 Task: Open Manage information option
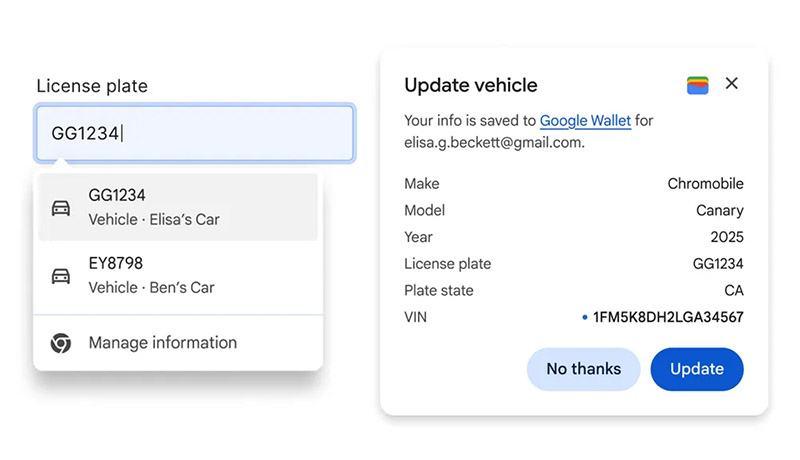pos(162,343)
